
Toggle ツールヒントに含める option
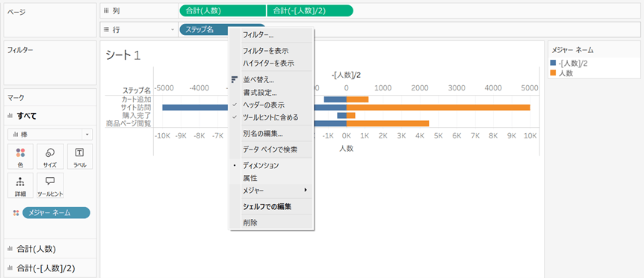coord(271,117)
